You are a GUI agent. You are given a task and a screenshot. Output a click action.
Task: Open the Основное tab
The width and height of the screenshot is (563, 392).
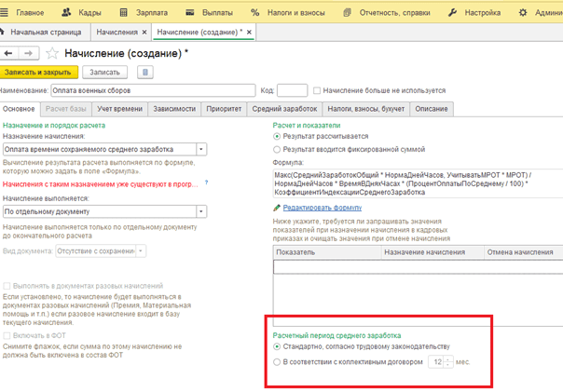pos(19,109)
